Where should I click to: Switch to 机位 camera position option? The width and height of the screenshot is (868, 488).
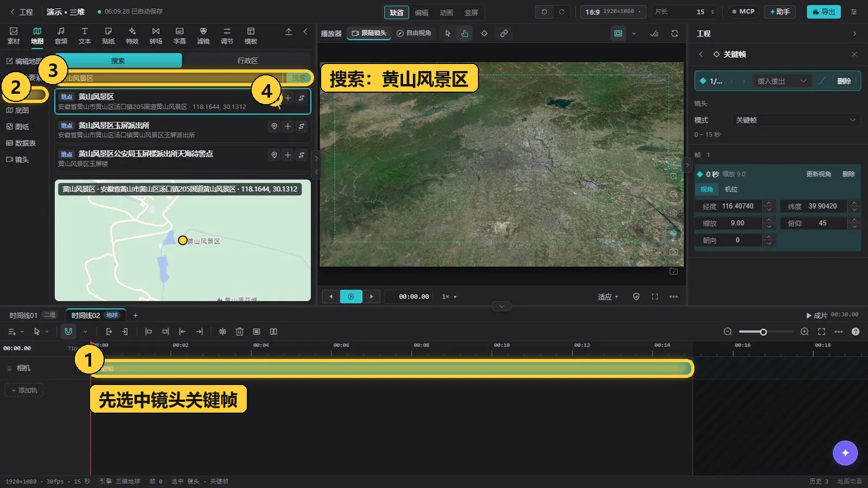pyautogui.click(x=731, y=189)
